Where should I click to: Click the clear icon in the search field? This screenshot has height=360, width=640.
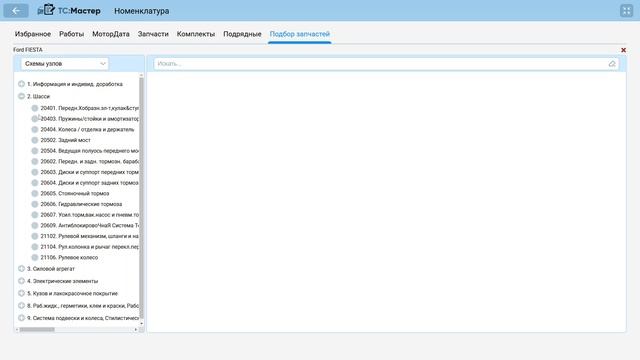click(x=612, y=64)
